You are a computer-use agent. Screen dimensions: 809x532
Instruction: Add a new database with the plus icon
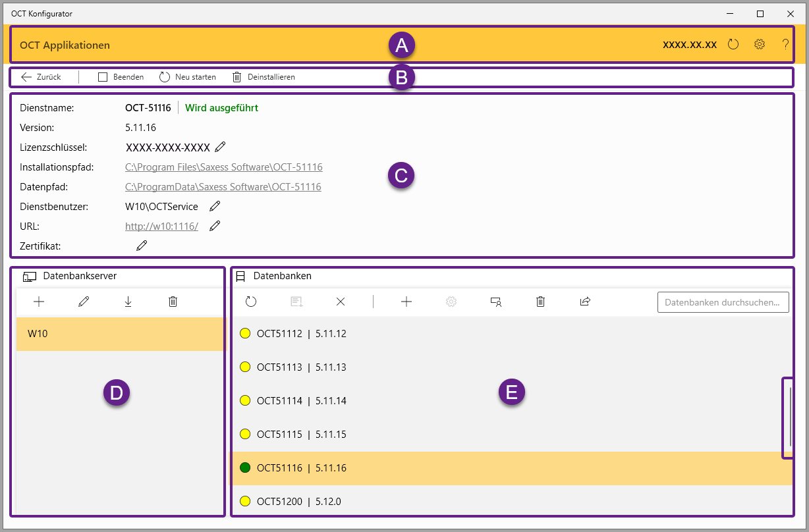[x=406, y=302]
